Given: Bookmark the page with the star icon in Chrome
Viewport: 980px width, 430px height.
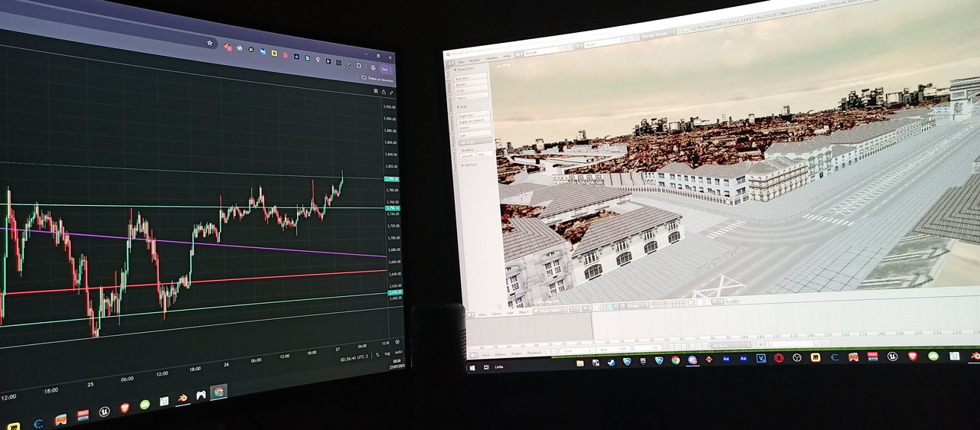Looking at the screenshot, I should pos(210,43).
